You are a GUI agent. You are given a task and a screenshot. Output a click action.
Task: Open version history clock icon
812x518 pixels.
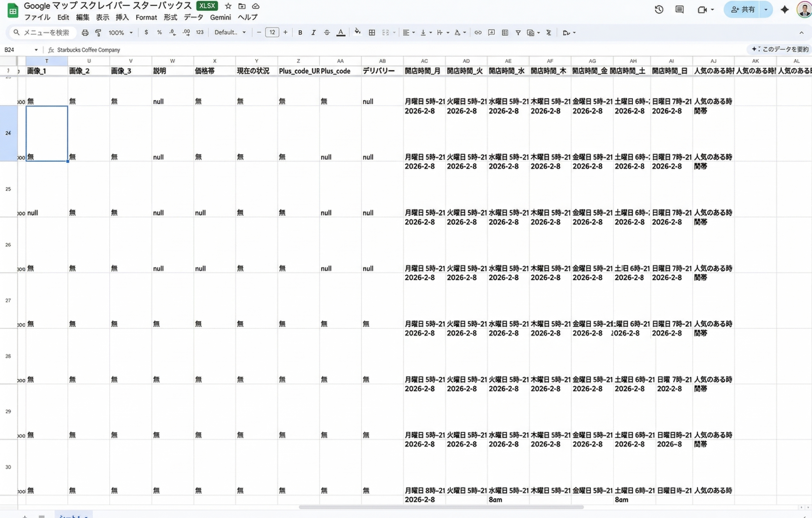[659, 10]
